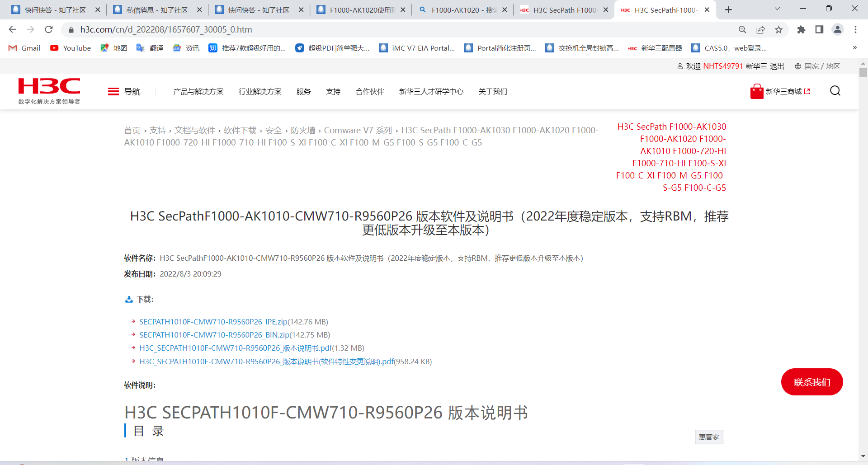The image size is (868, 465).
Task: Open the 支持 menu
Action: [x=333, y=92]
